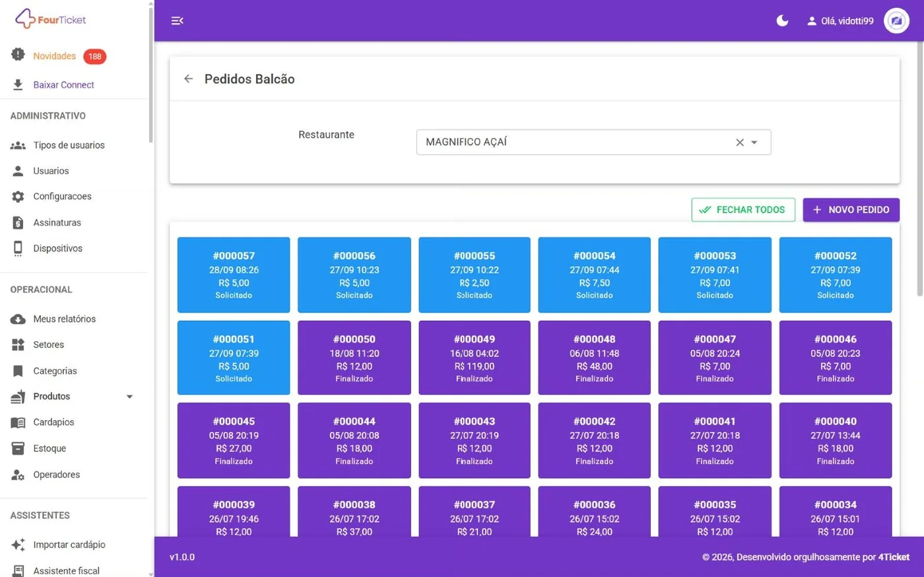
Task: Open the Categorias bookmark icon
Action: pyautogui.click(x=18, y=371)
